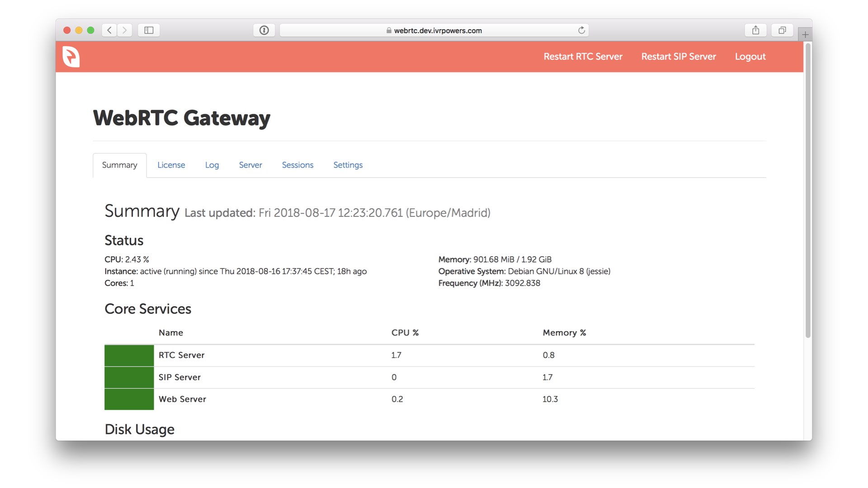Click the page vertical scrollbar
Screen dimensions: 868x488
(x=808, y=190)
